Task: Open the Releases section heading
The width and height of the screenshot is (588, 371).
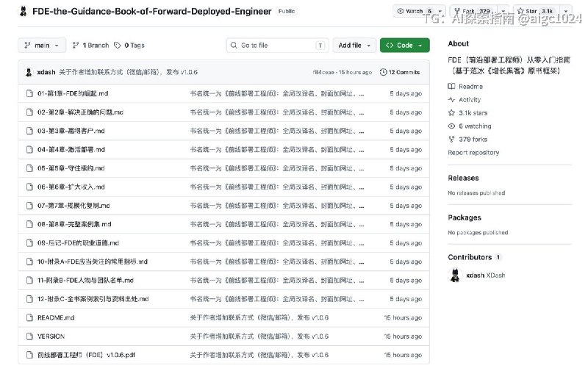Action: pyautogui.click(x=463, y=179)
